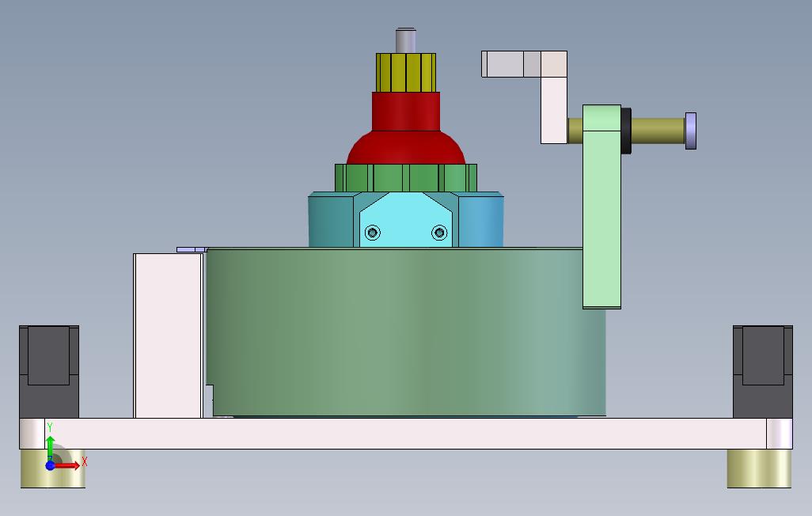
Task: Select the left screw on cyan plate
Action: point(372,233)
